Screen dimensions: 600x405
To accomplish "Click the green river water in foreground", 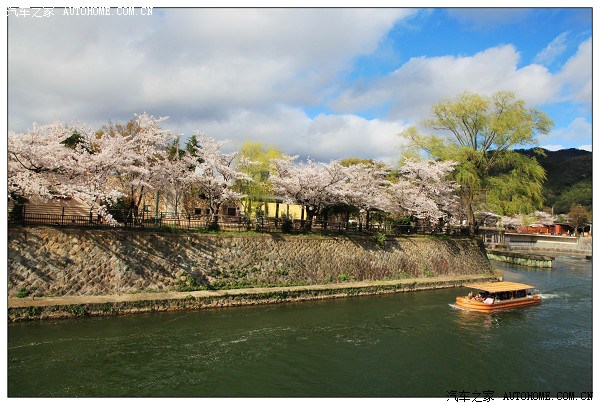I will coord(250,355).
